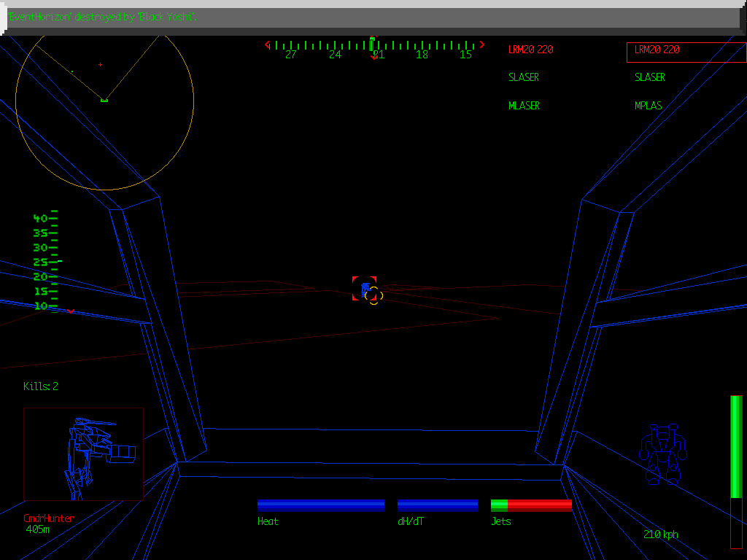Click green player marker on radar
The height and width of the screenshot is (560, 747).
coord(104,100)
